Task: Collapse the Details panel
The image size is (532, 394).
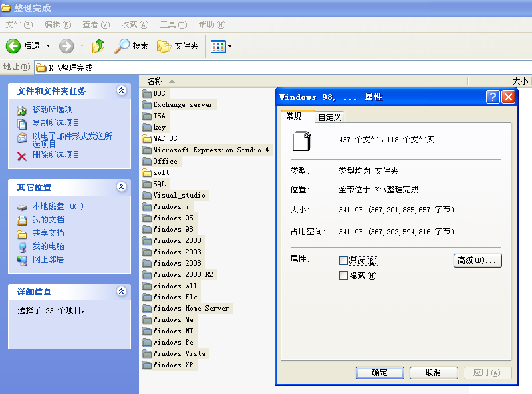Action: [121, 292]
